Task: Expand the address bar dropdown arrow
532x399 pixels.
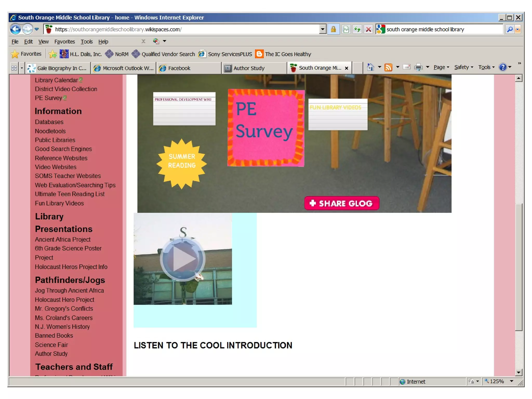Action: coord(322,29)
